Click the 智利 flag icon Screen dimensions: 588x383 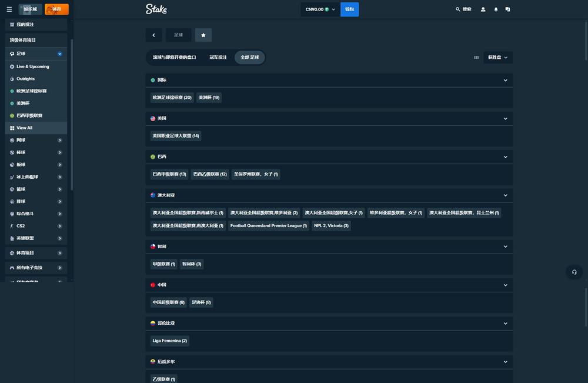pos(153,247)
